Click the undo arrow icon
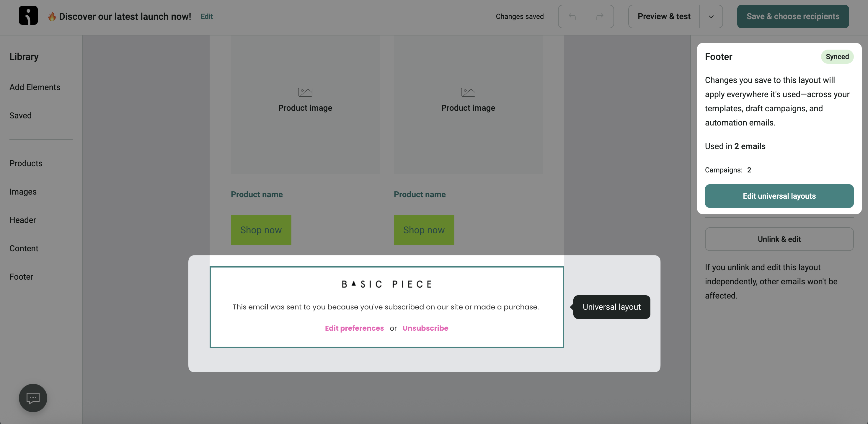 (x=572, y=17)
